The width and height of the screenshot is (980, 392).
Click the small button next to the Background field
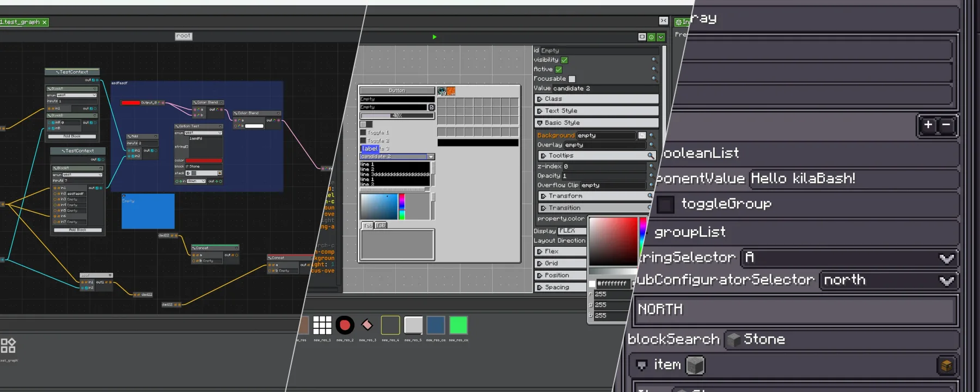642,135
